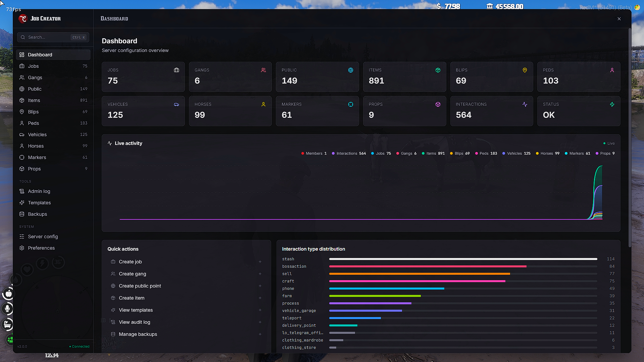The width and height of the screenshot is (644, 362).
Task: Open Props in the sidebar
Action: click(53, 169)
